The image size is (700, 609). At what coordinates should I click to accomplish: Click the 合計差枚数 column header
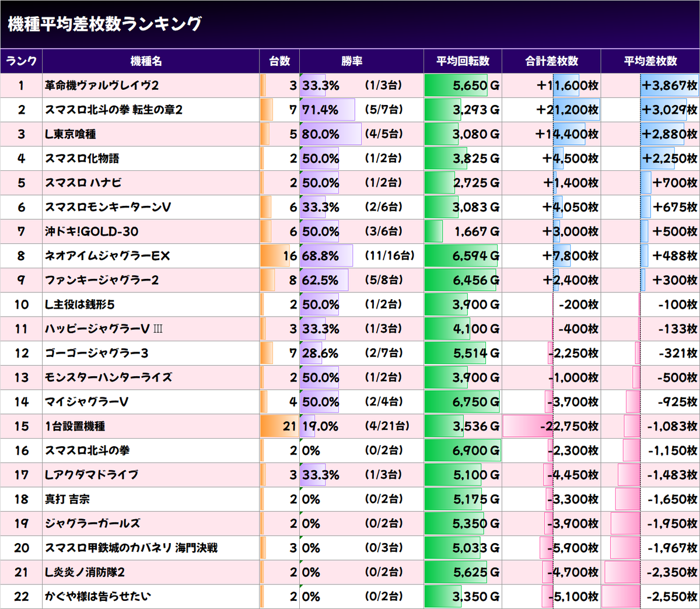click(x=551, y=61)
